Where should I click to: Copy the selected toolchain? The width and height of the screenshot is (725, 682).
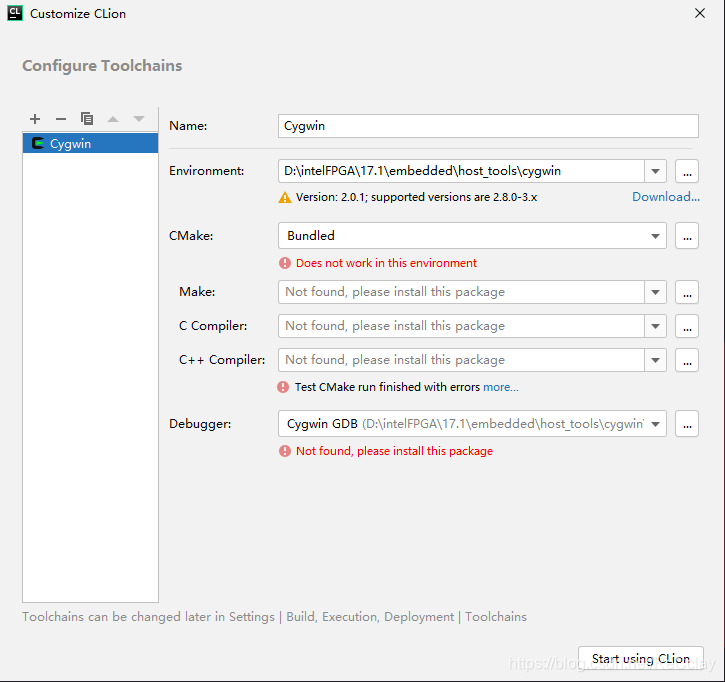tap(87, 119)
